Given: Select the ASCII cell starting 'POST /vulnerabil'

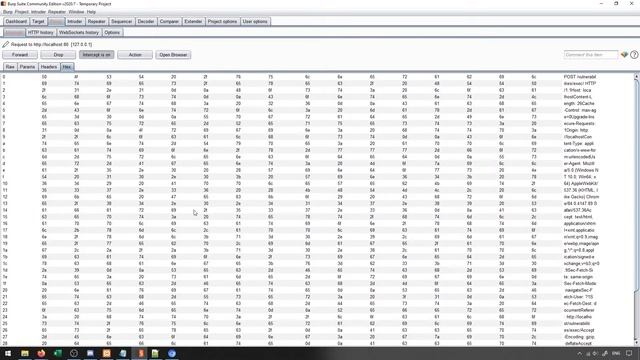Looking at the screenshot, I should coord(580,77).
